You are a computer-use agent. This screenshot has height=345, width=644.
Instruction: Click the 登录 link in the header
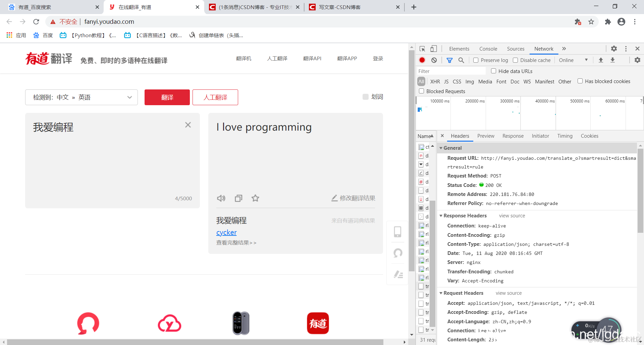pos(378,59)
